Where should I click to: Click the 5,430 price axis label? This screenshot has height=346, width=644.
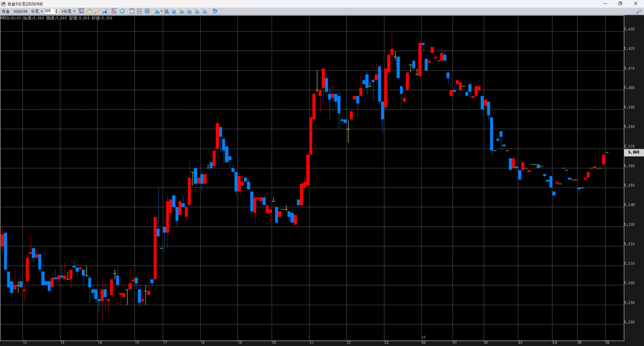coord(630,30)
